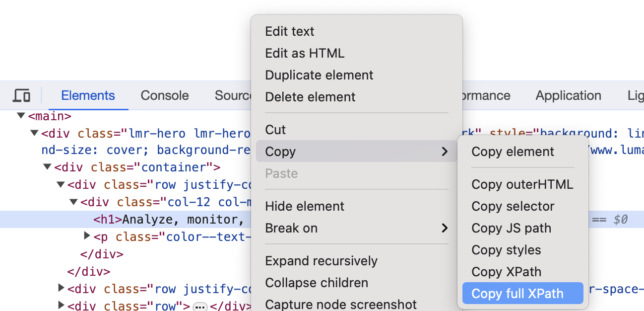Screen dimensions: 644x311
Task: Expand the color--text paragraph node
Action: tap(87, 236)
